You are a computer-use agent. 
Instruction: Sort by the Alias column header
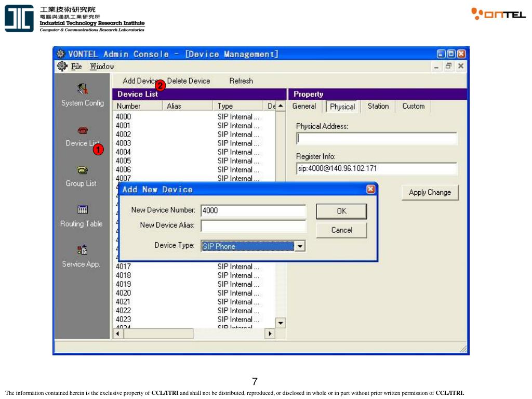pyautogui.click(x=187, y=106)
